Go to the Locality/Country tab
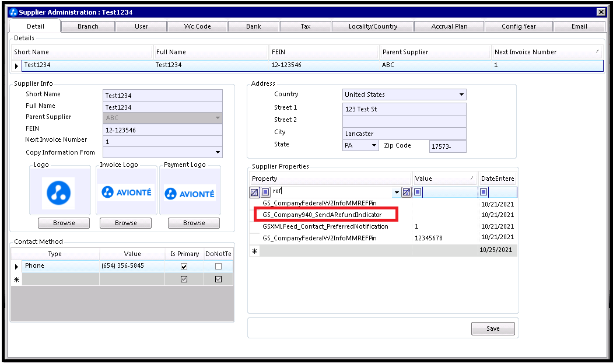This screenshot has width=613, height=364. pos(373,27)
